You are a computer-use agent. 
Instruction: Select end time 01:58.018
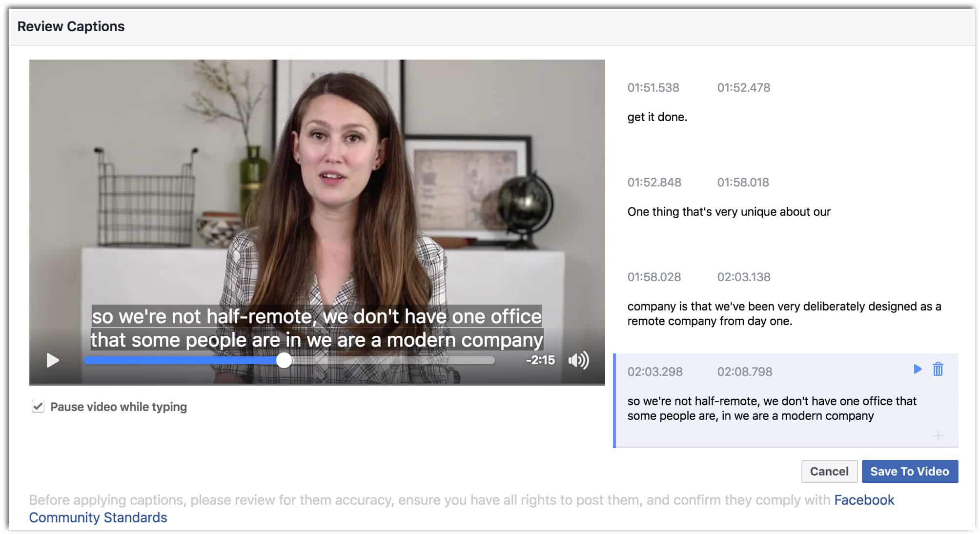pyautogui.click(x=743, y=183)
